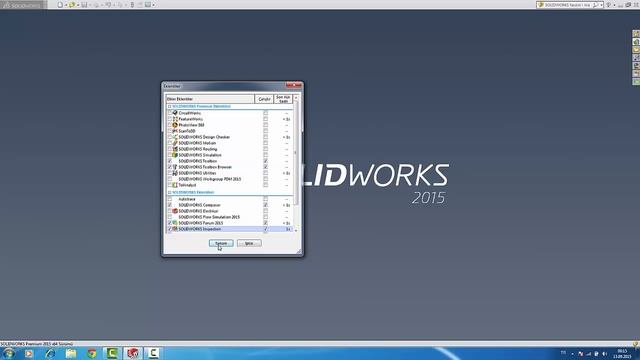Viewport: 640px width, 360px height.
Task: Click in the SOLIDWORKS help search field
Action: point(567,5)
